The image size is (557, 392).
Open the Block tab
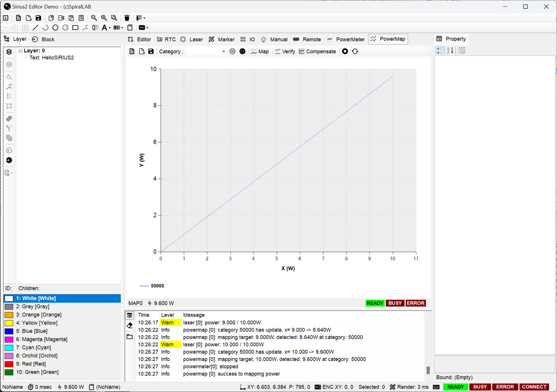43,39
